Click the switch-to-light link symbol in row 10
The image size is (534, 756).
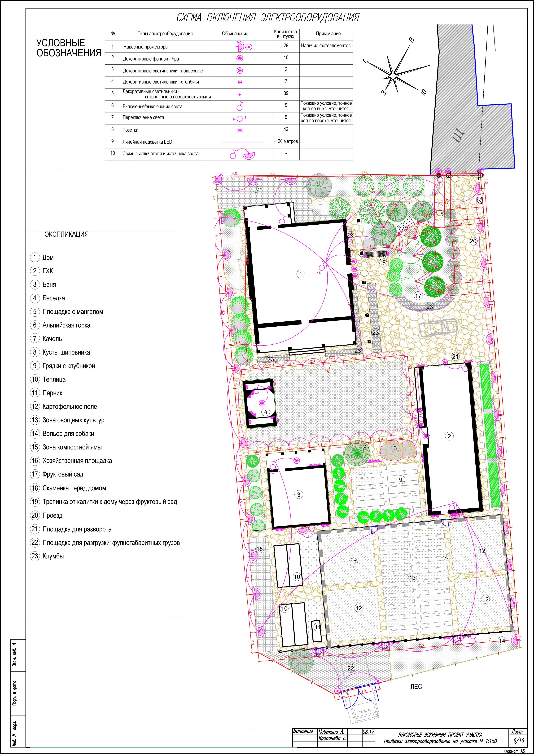coord(243,154)
